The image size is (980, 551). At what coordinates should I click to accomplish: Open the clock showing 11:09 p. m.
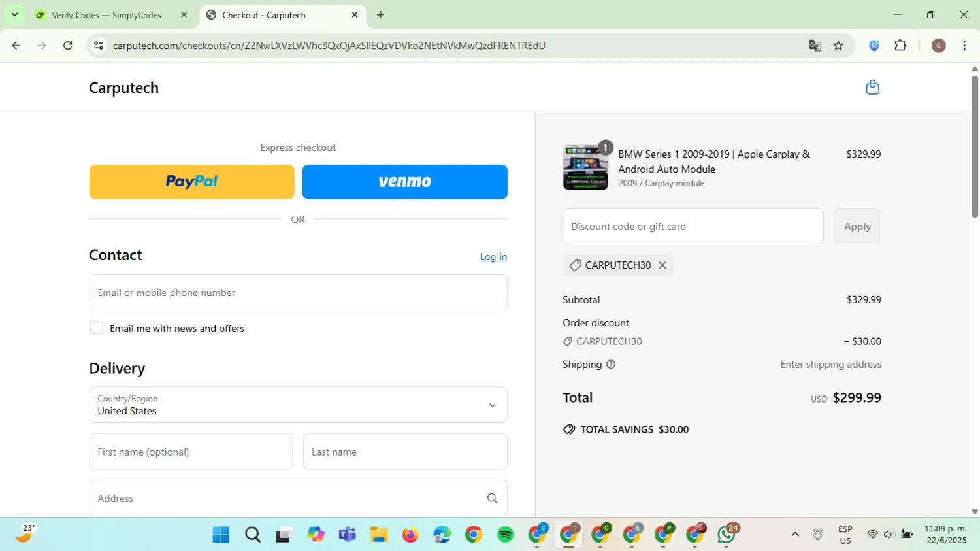tap(945, 535)
